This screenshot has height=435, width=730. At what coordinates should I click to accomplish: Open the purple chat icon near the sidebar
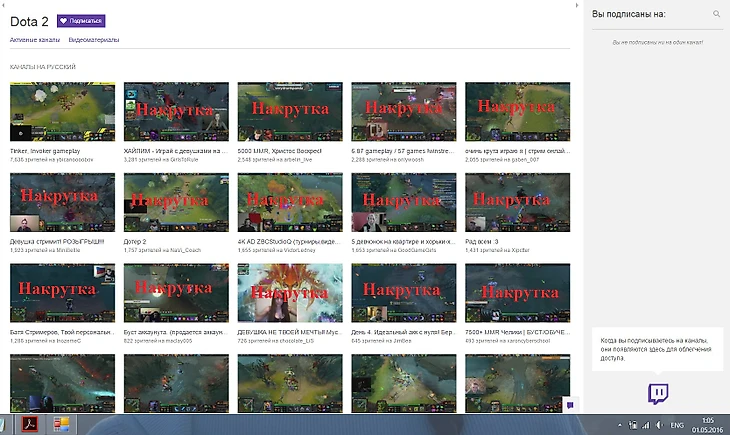(x=570, y=404)
